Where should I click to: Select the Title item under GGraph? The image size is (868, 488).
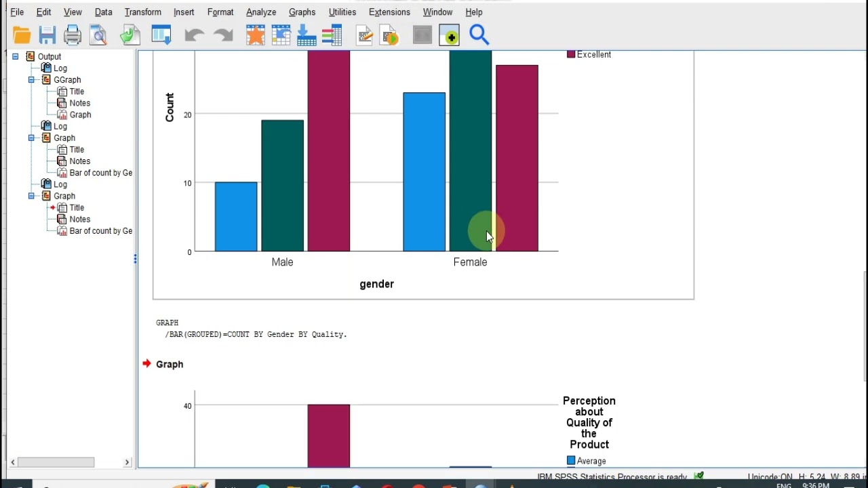click(x=77, y=91)
